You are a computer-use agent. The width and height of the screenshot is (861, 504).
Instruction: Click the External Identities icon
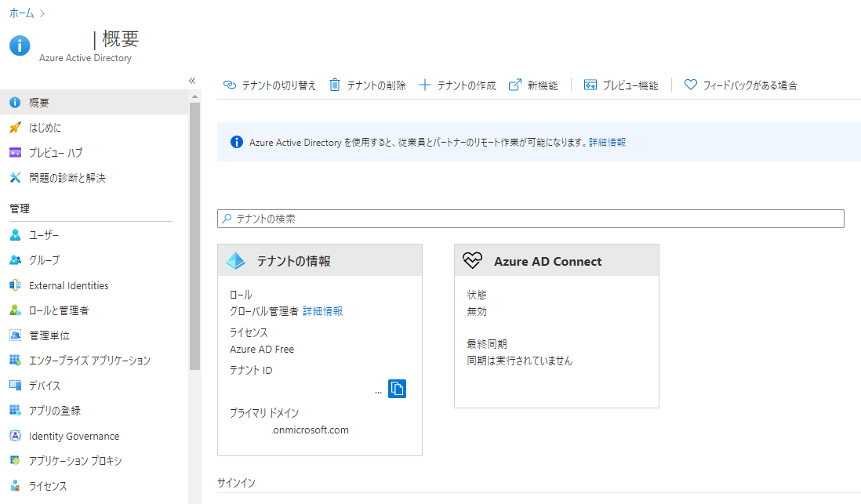[15, 285]
